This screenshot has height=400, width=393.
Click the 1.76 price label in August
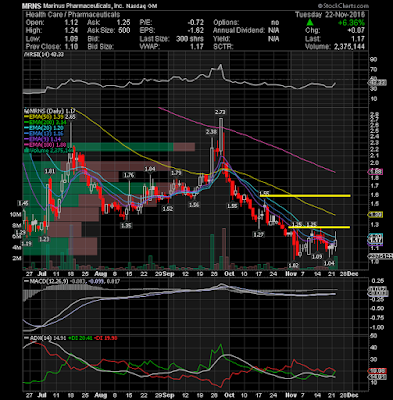pos(128,175)
